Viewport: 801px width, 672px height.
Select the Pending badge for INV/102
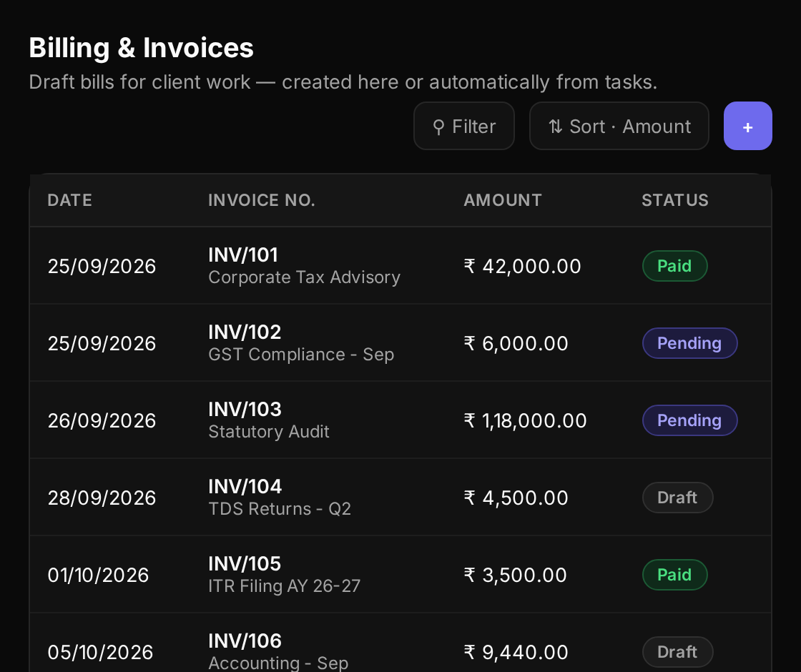(x=689, y=343)
